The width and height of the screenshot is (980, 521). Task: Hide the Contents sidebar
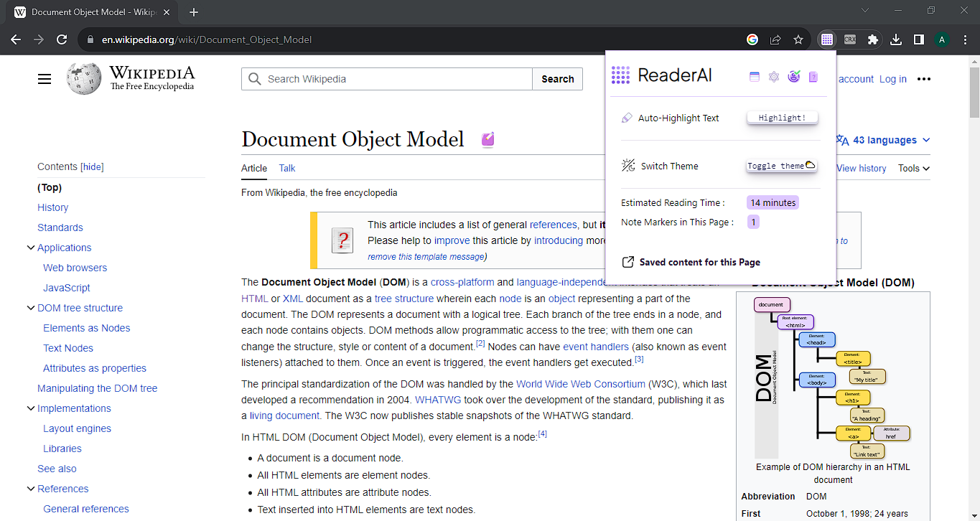[x=92, y=166]
